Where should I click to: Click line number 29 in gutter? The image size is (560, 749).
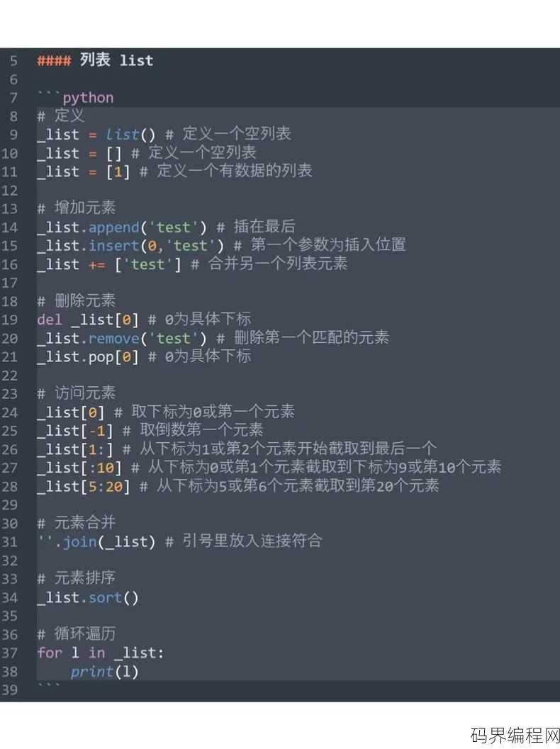9,505
